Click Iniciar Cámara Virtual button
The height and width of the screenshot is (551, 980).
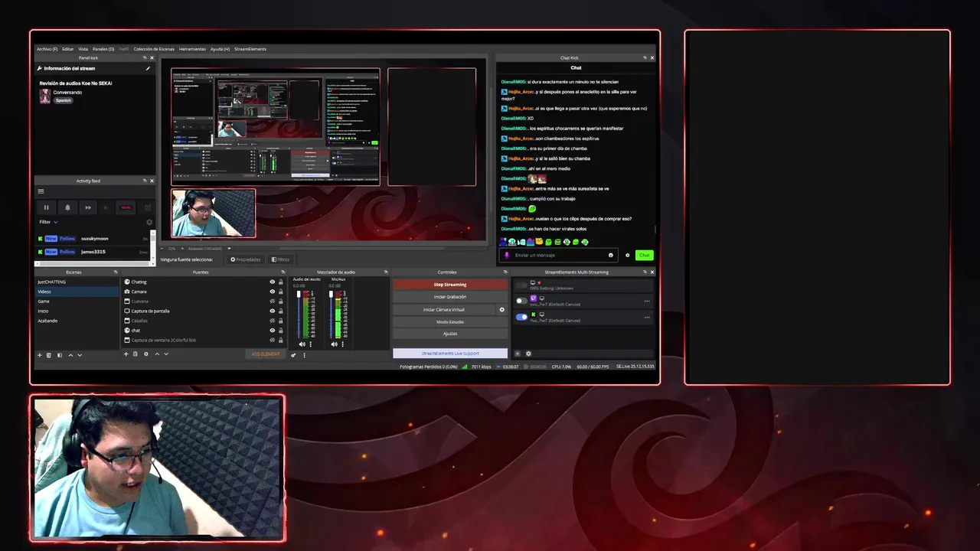click(x=444, y=310)
